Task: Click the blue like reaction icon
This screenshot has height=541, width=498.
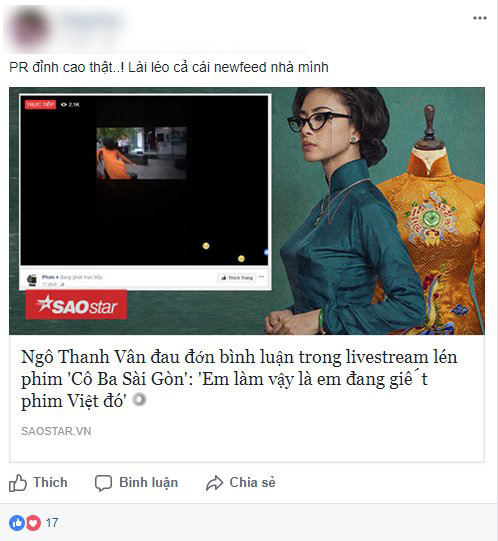Action: coord(17,523)
